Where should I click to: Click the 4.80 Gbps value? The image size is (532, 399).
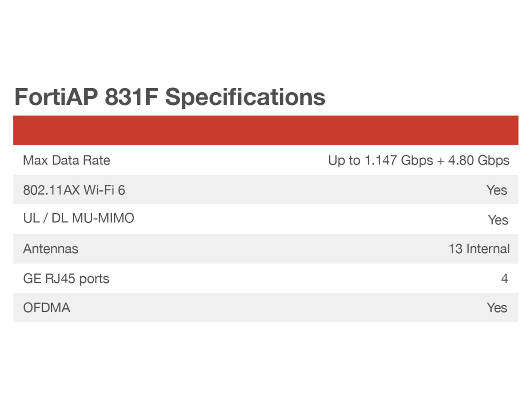(478, 160)
